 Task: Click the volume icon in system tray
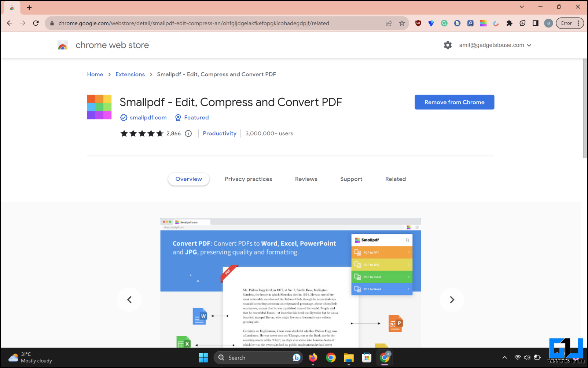[527, 357]
